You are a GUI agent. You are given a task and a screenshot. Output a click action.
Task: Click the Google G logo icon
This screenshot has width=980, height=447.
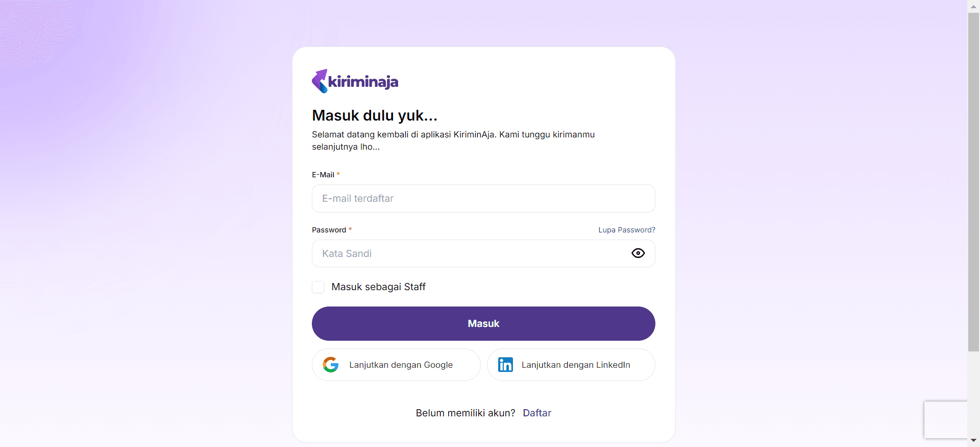pos(331,365)
